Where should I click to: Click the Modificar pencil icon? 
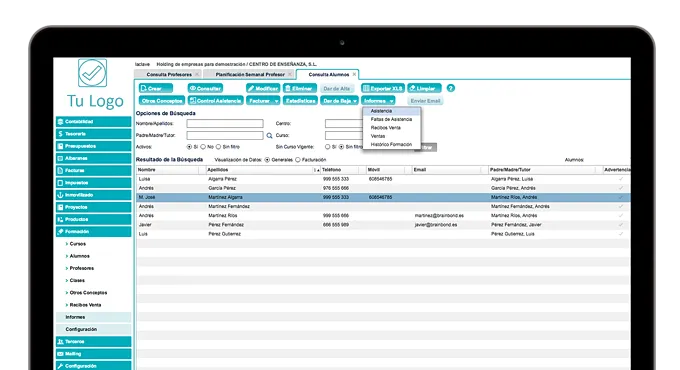pos(251,88)
